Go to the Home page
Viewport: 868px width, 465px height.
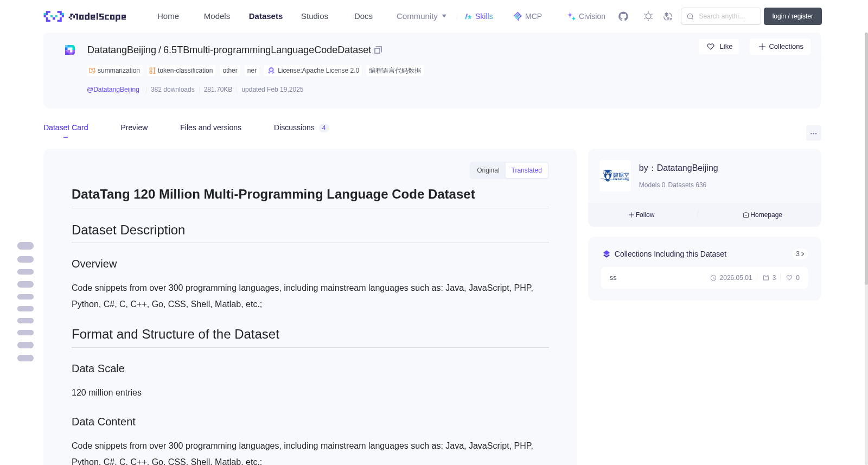168,16
